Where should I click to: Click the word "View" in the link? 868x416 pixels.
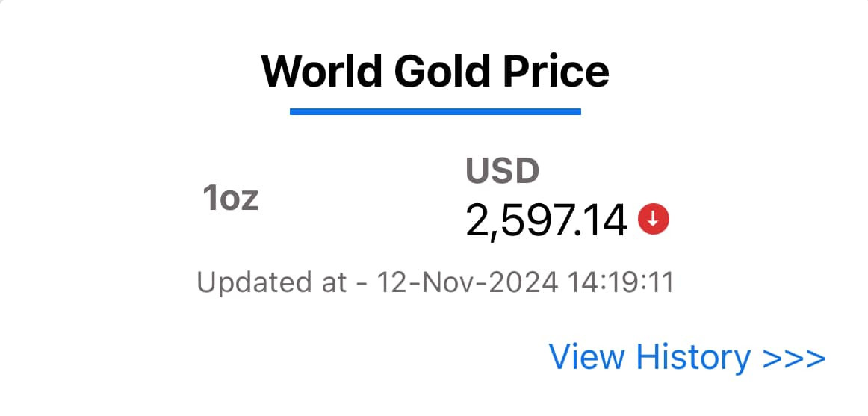click(586, 357)
